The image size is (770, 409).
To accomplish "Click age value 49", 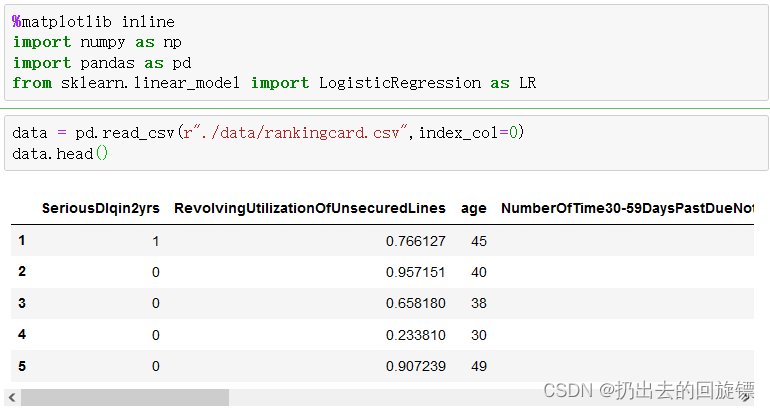I will pyautogui.click(x=479, y=366).
